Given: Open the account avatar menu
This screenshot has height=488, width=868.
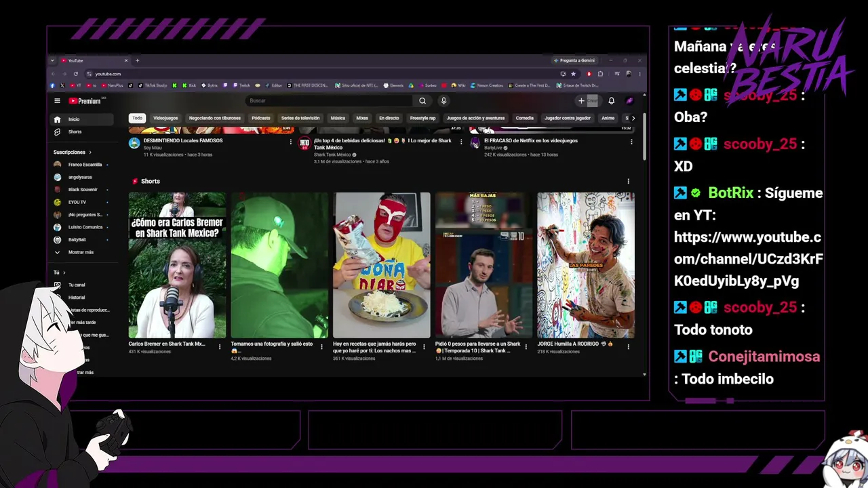Looking at the screenshot, I should 629,101.
